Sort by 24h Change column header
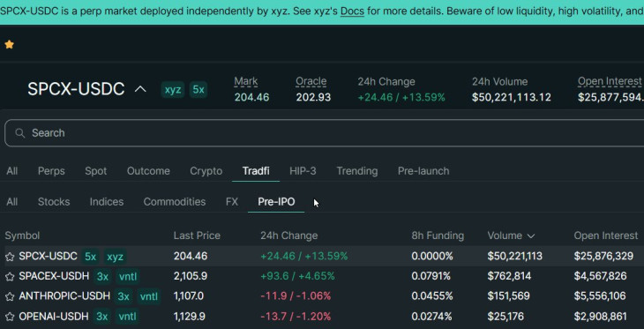Viewport: 644px width, 329px height. [x=288, y=236]
